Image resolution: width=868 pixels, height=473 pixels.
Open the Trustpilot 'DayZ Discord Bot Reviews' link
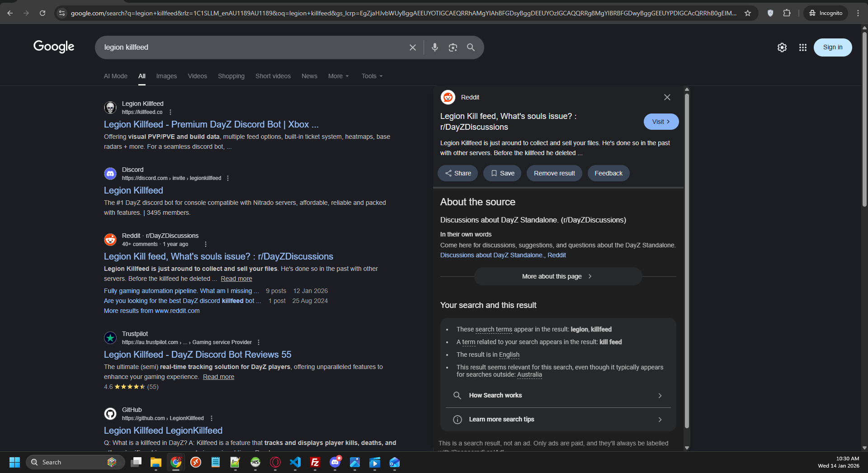[198, 355]
